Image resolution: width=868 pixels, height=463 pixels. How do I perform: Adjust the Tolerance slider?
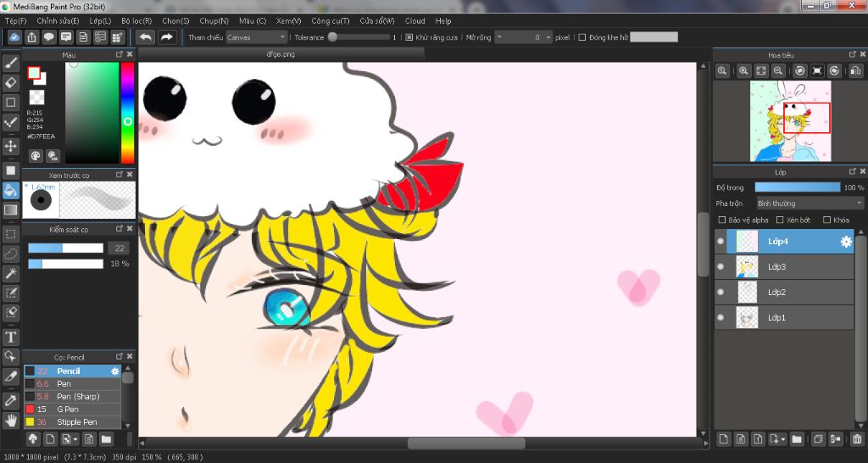359,37
